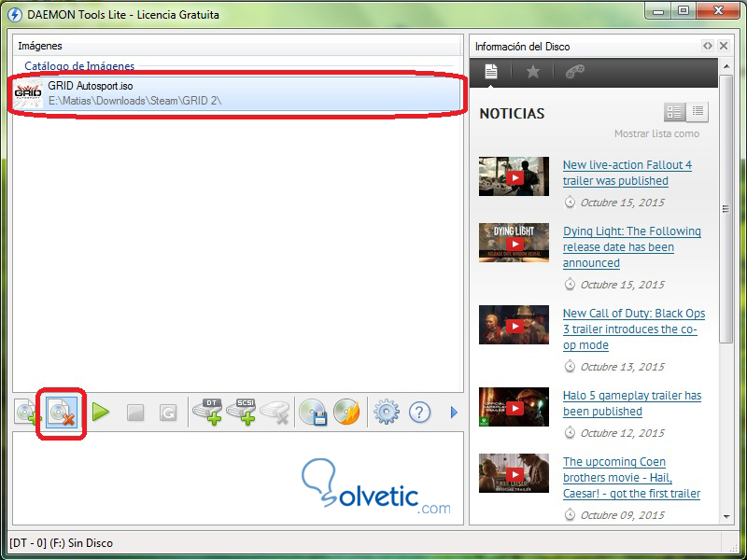Switch news to detailed thumbnail list view
747x560 pixels.
[x=674, y=112]
